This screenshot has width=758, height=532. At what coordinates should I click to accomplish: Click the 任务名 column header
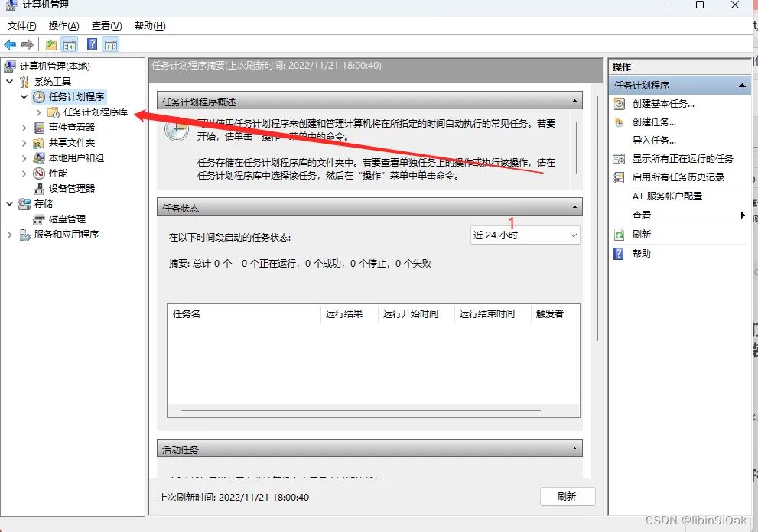click(244, 313)
